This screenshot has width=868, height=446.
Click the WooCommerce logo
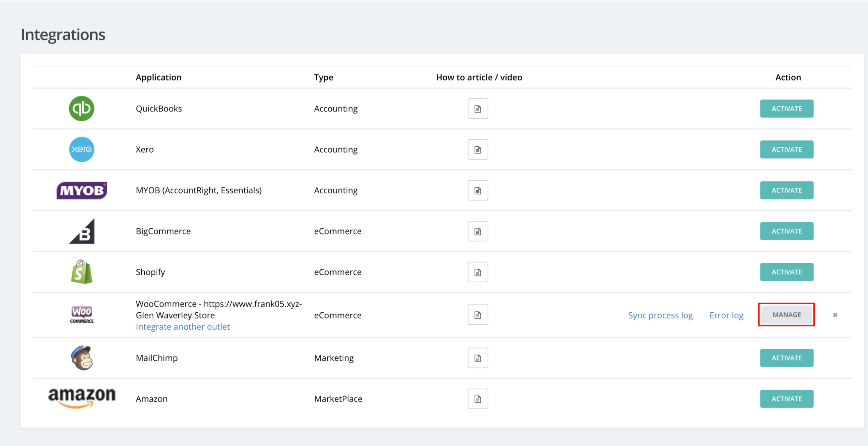(x=82, y=315)
